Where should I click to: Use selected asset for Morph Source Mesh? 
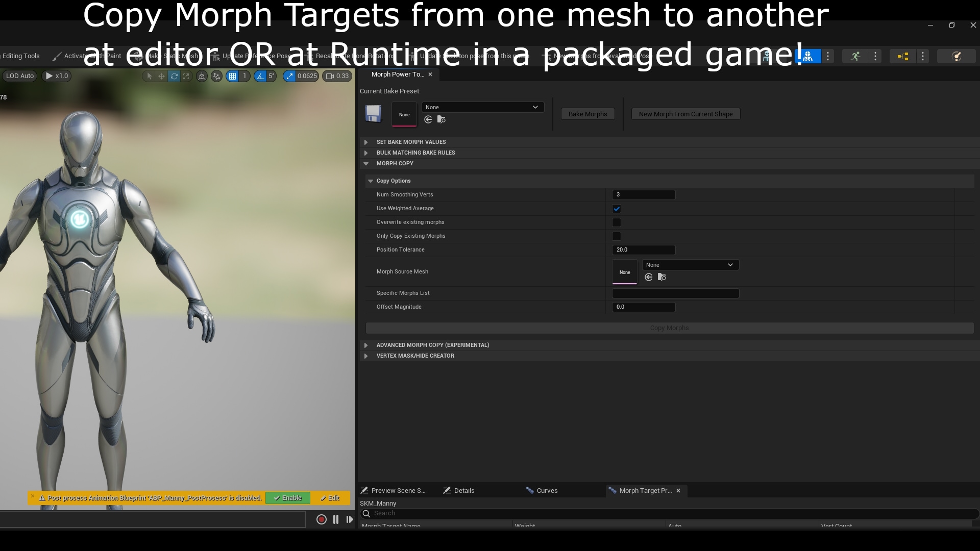pos(649,277)
